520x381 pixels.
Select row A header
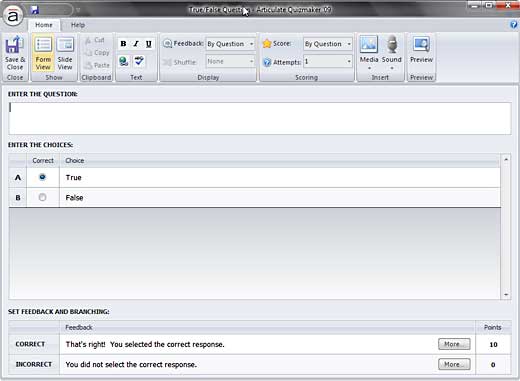18,177
